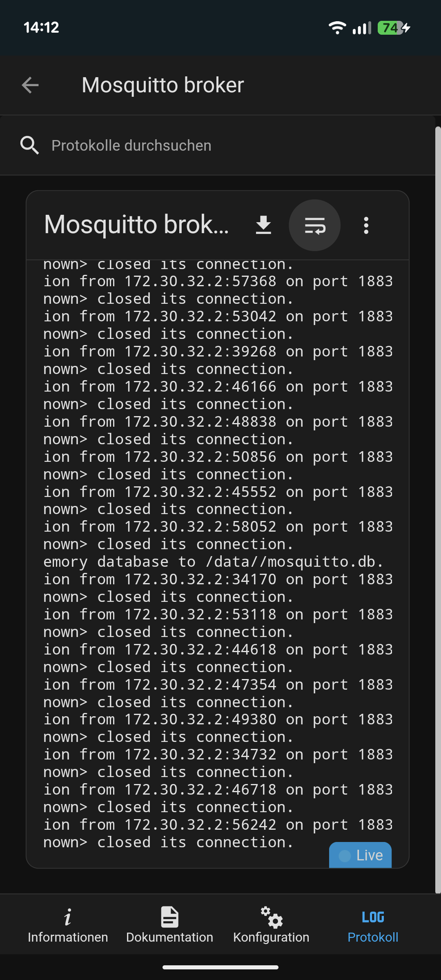This screenshot has width=441, height=980.
Task: Go back using the arrow icon
Action: (30, 85)
